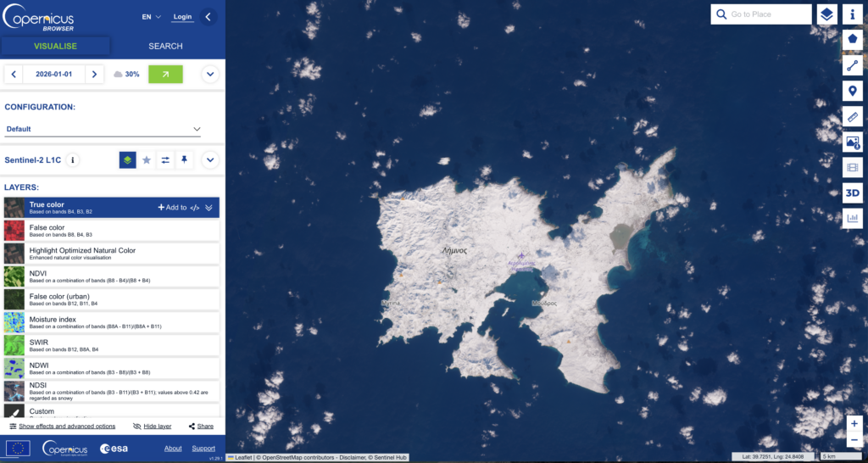
Task: Toggle the compare mode icon
Action: [x=165, y=159]
